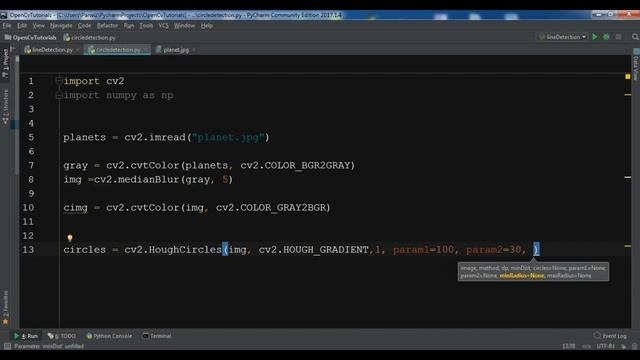Click on cv2.HOUGH_GRADIENT in line 13
The width and height of the screenshot is (640, 360).
(313, 250)
